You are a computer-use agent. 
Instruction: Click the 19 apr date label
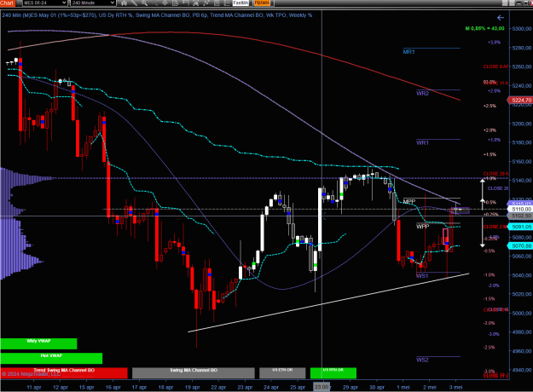click(x=192, y=387)
